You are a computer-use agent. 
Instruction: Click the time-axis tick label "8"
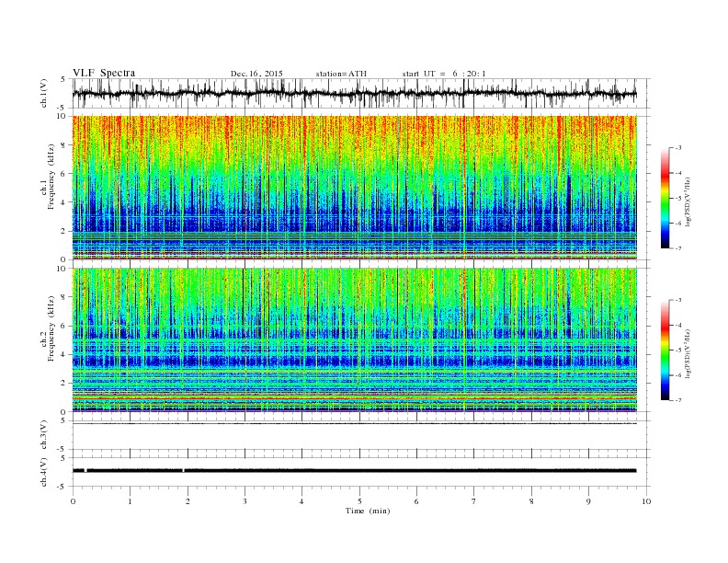[x=531, y=501]
